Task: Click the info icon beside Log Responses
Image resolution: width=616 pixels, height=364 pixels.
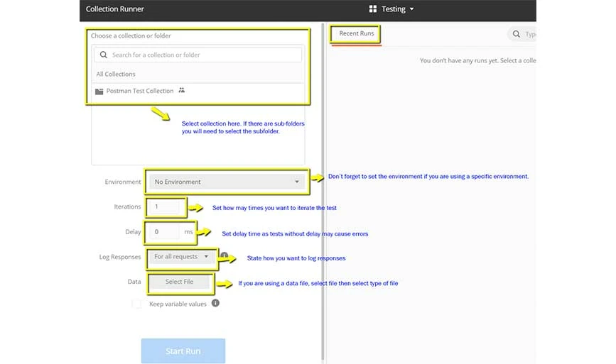Action: tap(224, 255)
